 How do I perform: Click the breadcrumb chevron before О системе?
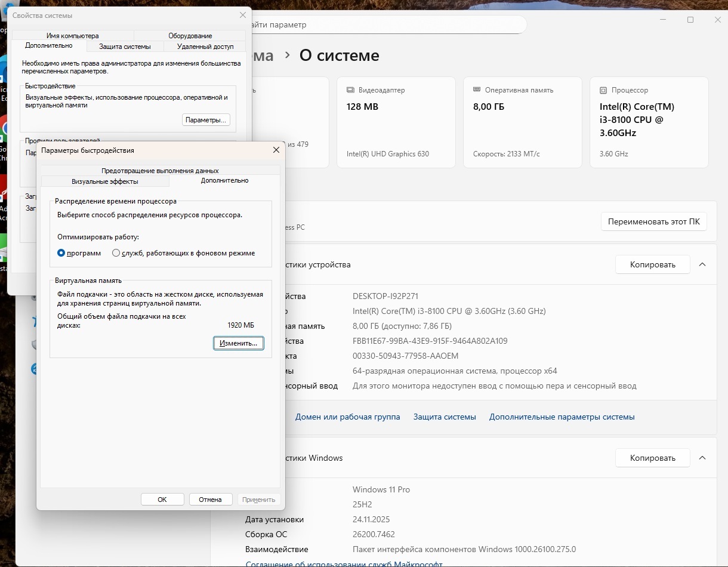click(x=287, y=56)
